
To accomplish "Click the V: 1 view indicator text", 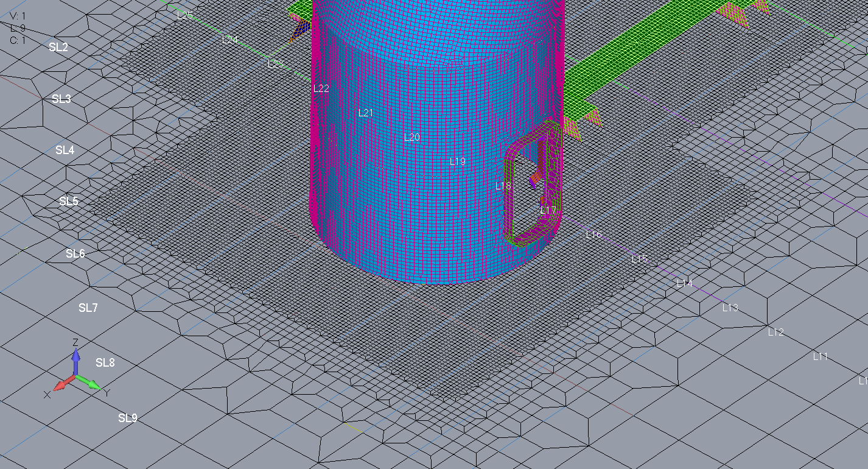I will coord(18,16).
